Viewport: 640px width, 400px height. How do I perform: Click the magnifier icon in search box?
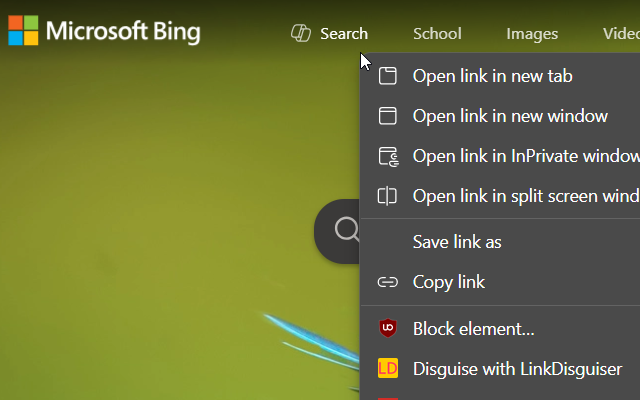pos(347,229)
